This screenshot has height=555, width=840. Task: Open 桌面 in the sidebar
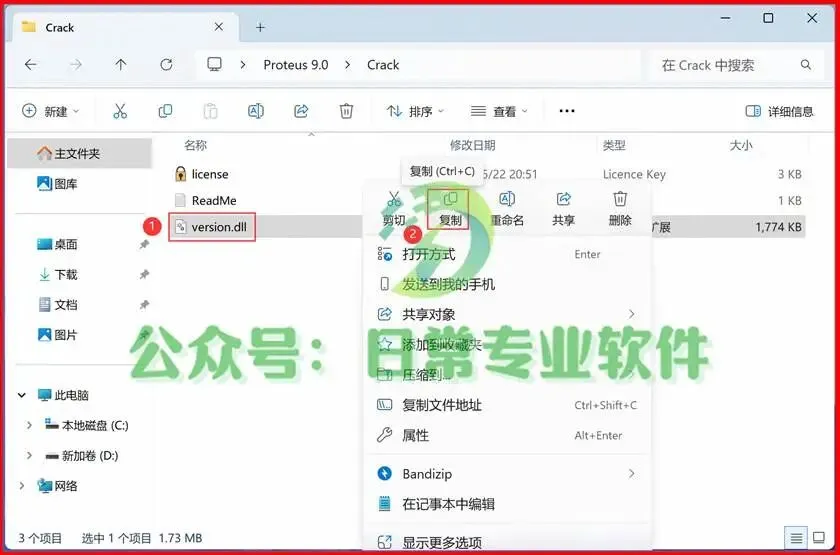(x=57, y=244)
